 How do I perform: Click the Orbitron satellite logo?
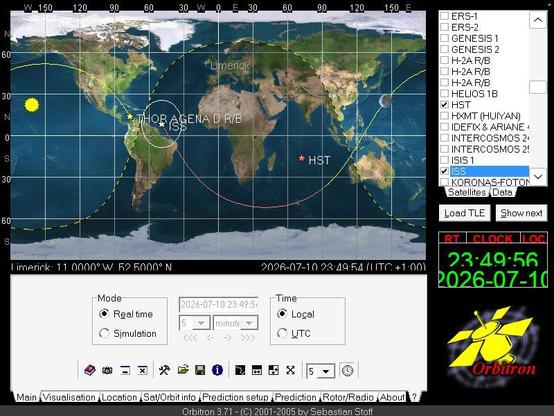pos(492,345)
